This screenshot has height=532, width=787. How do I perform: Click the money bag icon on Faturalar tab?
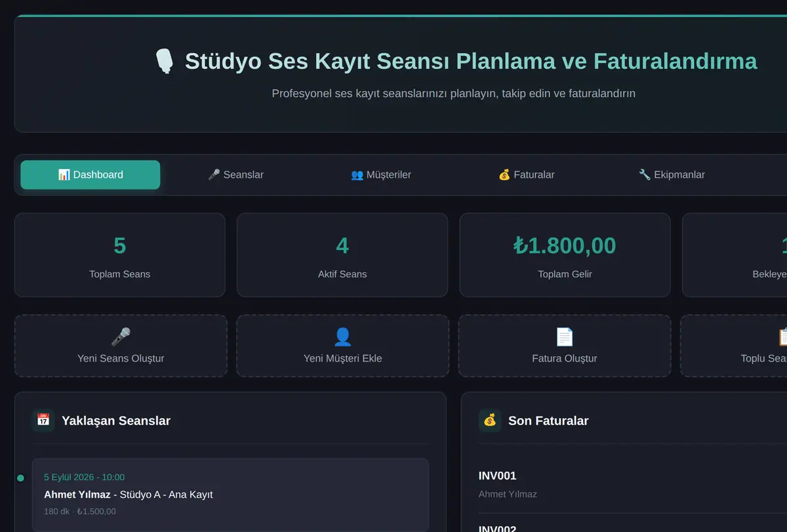504,174
